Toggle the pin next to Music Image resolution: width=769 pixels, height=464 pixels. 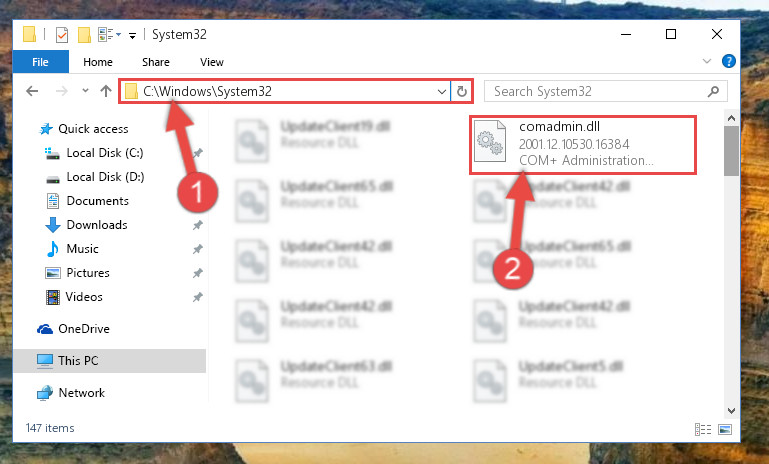tap(198, 249)
